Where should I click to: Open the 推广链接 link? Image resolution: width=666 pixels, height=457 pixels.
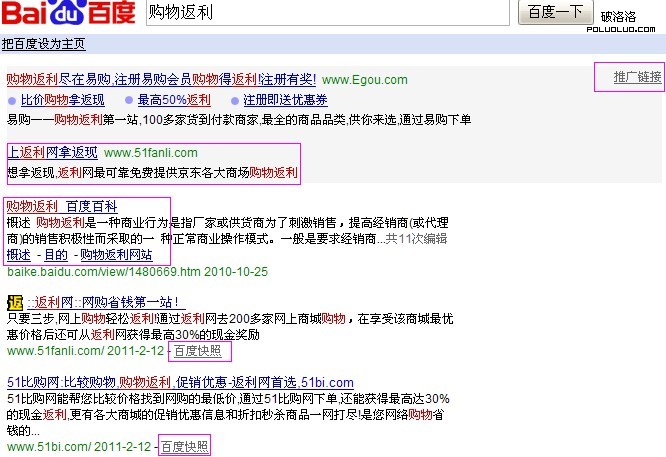(x=637, y=77)
